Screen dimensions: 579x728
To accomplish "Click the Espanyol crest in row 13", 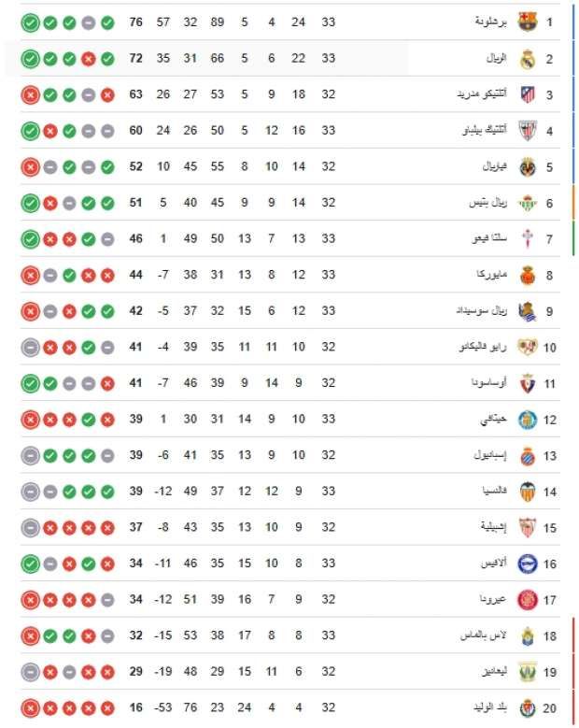I will (x=528, y=455).
